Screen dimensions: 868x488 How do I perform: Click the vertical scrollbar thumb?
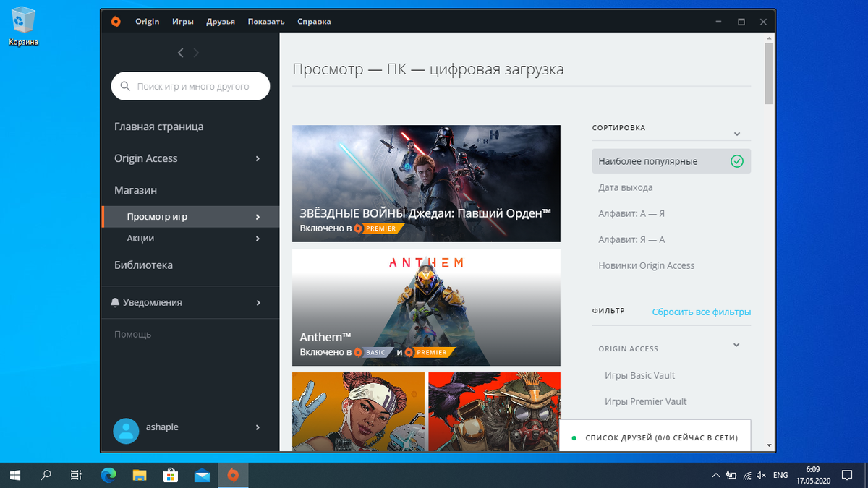point(769,73)
